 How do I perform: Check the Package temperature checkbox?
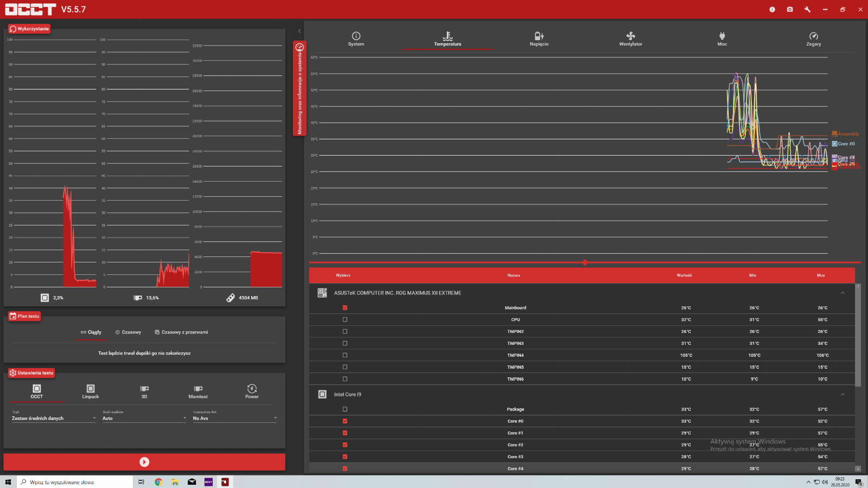[345, 409]
